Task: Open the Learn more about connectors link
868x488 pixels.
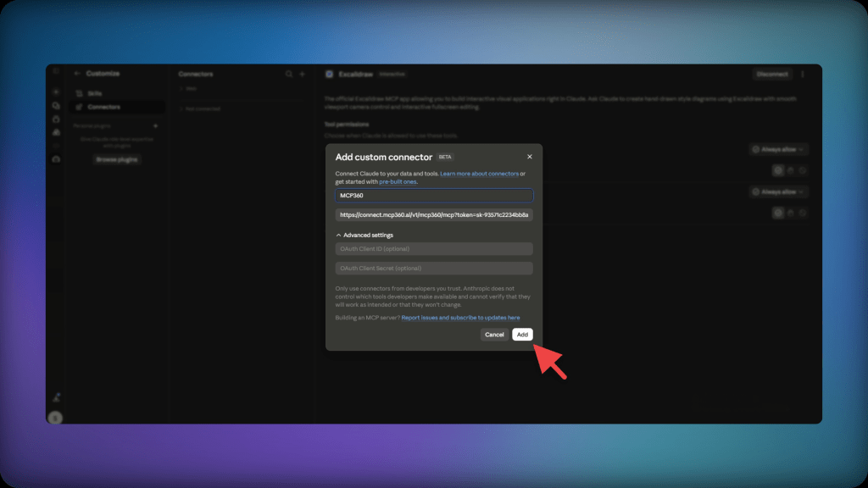Action: tap(479, 174)
